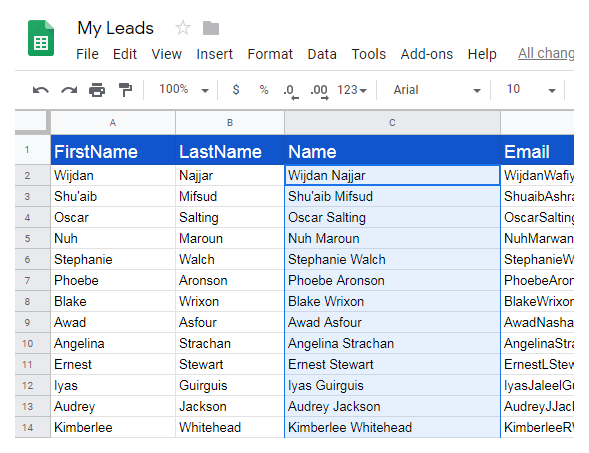Open the Add-ons menu

coord(427,54)
